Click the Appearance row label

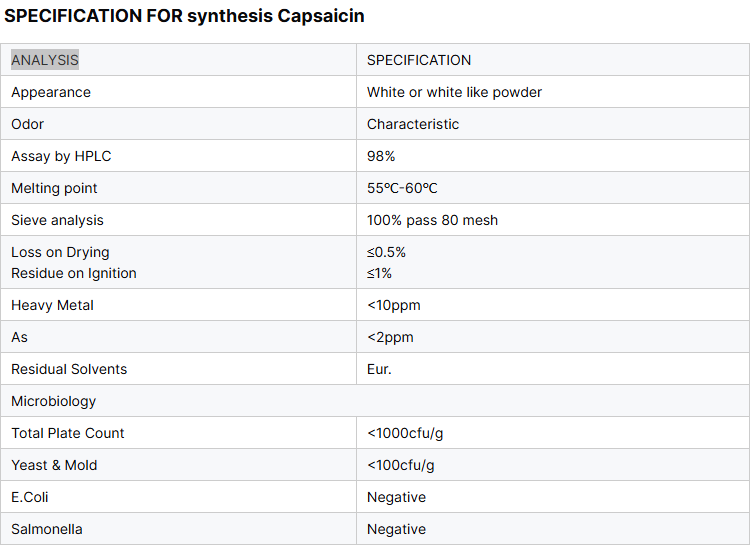[x=51, y=92]
